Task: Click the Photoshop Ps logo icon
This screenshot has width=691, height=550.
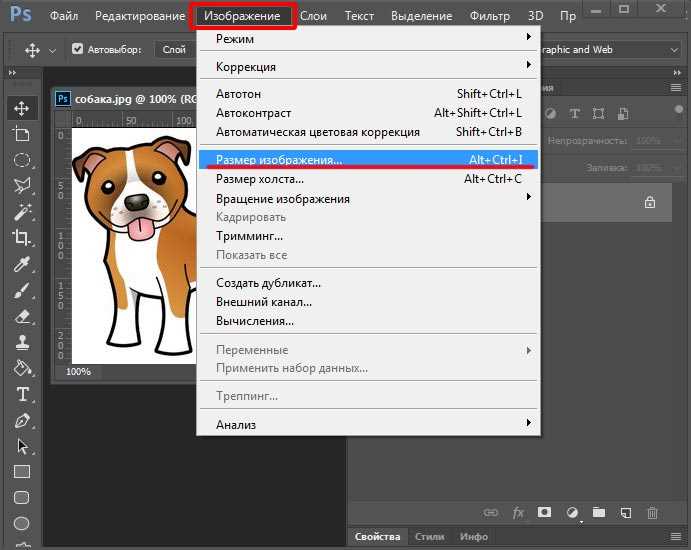Action: (x=20, y=14)
